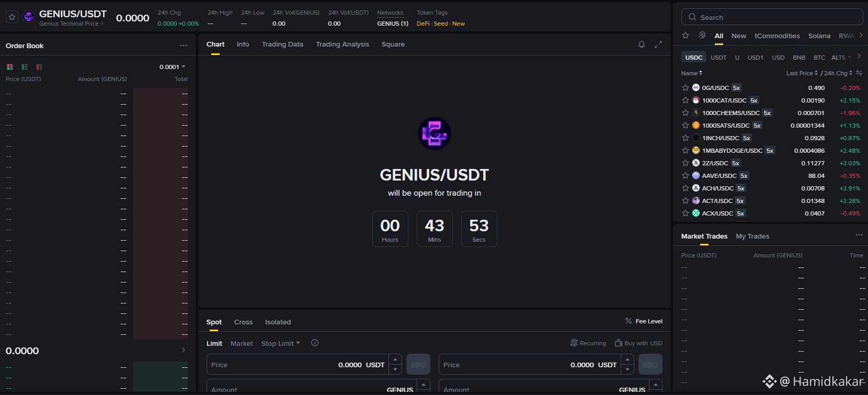
Task: Switch to the Chart tab
Action: pos(215,44)
